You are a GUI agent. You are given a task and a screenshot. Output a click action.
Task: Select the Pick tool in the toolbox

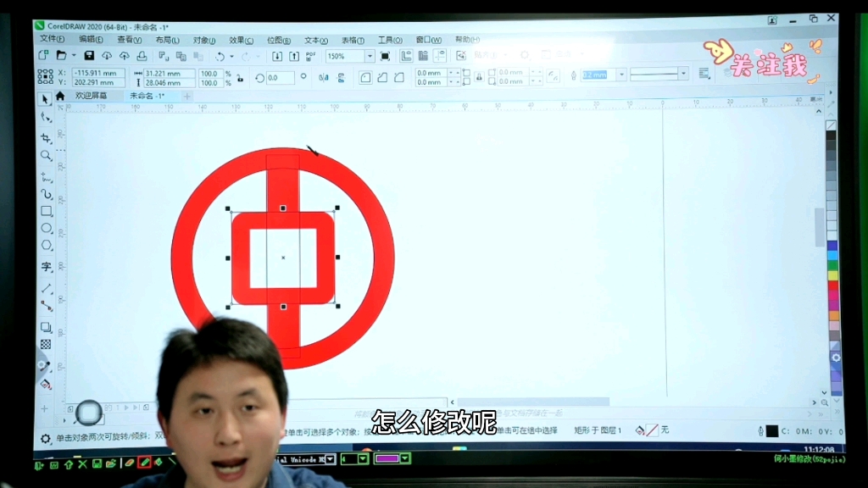[47, 99]
